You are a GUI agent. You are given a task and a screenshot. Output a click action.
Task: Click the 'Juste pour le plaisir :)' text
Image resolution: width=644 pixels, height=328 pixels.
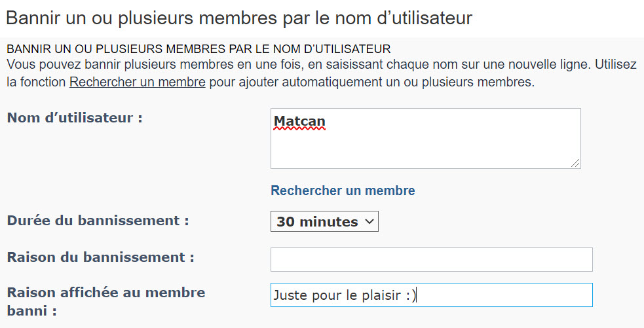click(x=344, y=295)
